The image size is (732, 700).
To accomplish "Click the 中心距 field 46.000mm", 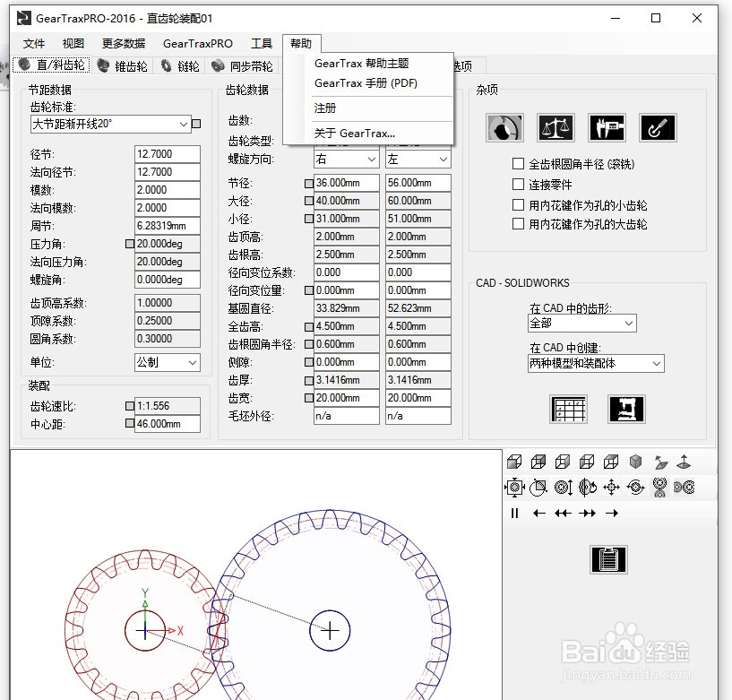I will click(168, 424).
